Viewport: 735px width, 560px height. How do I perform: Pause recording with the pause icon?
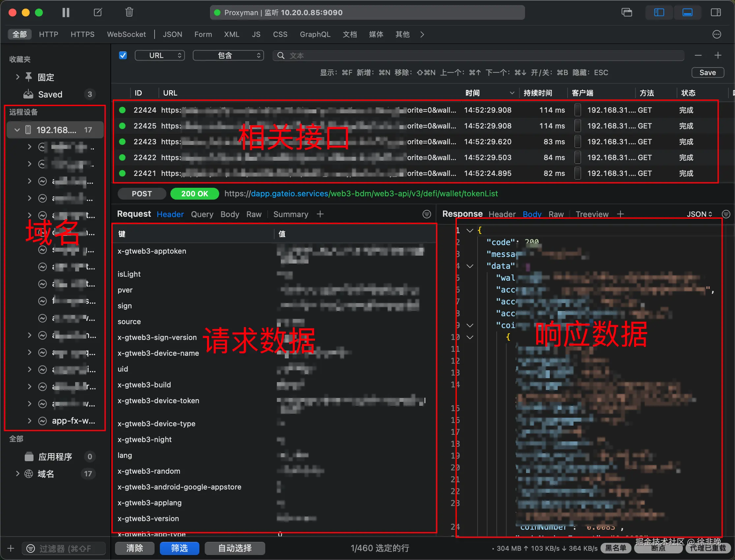click(66, 13)
